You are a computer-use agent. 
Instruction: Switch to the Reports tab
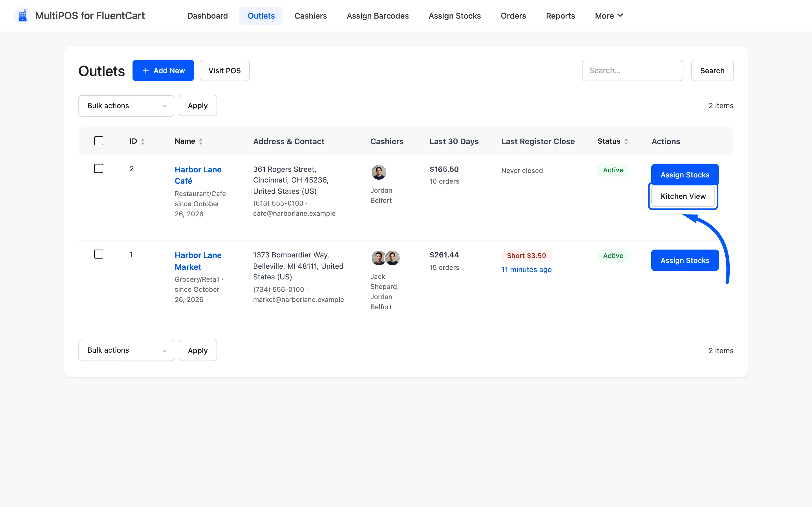560,16
